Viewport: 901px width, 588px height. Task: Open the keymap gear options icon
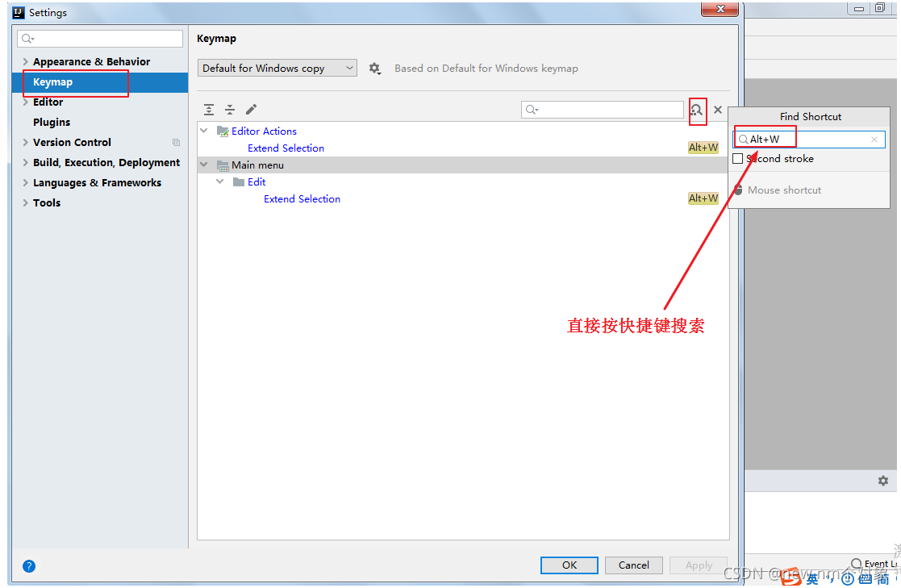pos(374,69)
